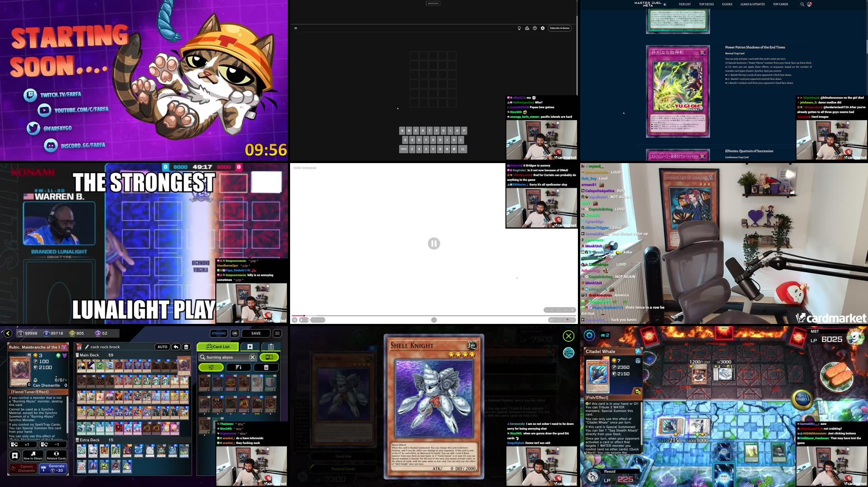Click the sort order icon in the Card List panel
Viewport: 868px width, 487px height.
238,367
